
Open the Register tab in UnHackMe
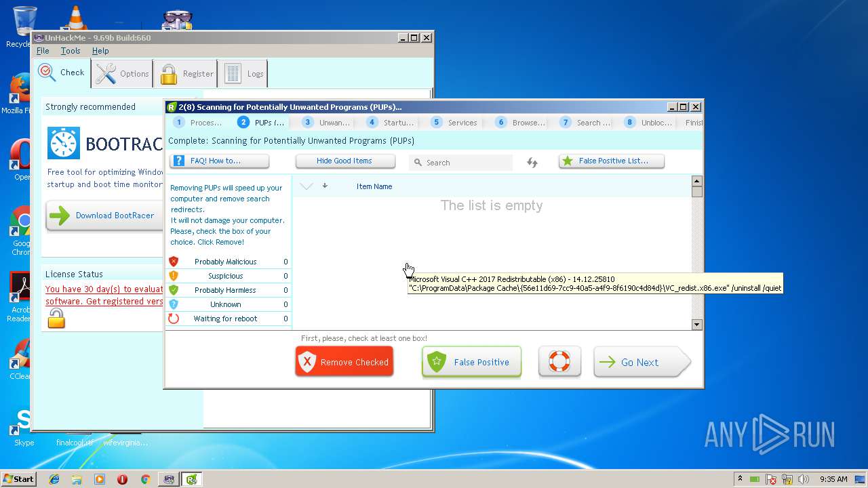(186, 73)
